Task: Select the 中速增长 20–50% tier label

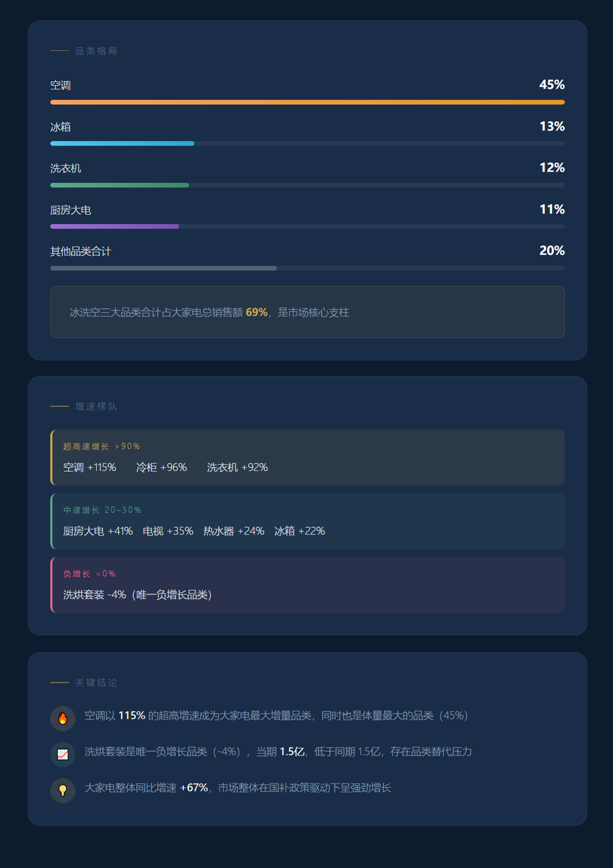Action: 102,511
